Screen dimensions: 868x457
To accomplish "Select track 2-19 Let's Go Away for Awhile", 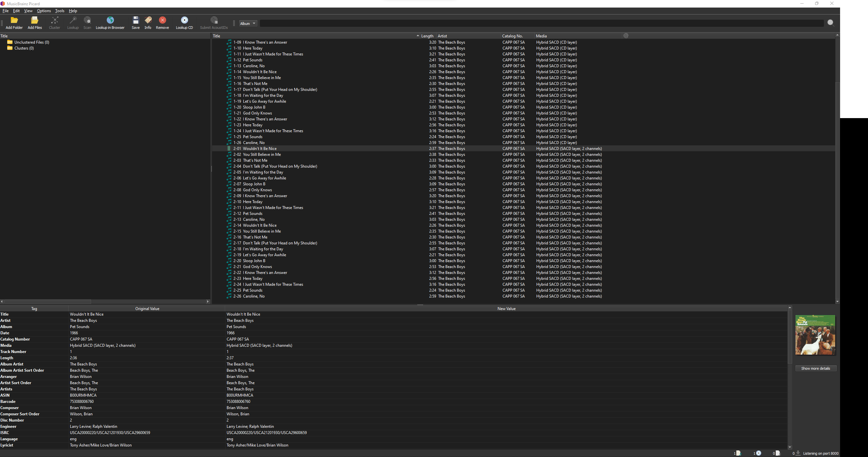I will (x=523, y=255).
